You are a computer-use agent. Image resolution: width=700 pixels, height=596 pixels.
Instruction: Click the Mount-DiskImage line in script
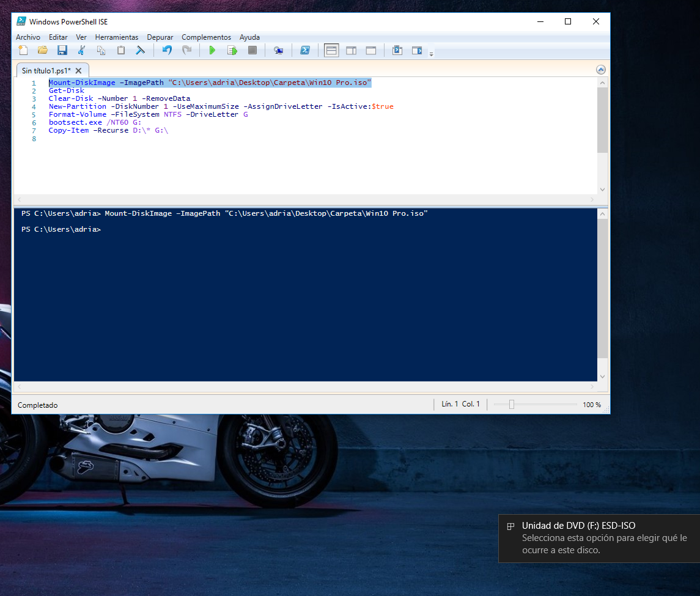point(210,83)
